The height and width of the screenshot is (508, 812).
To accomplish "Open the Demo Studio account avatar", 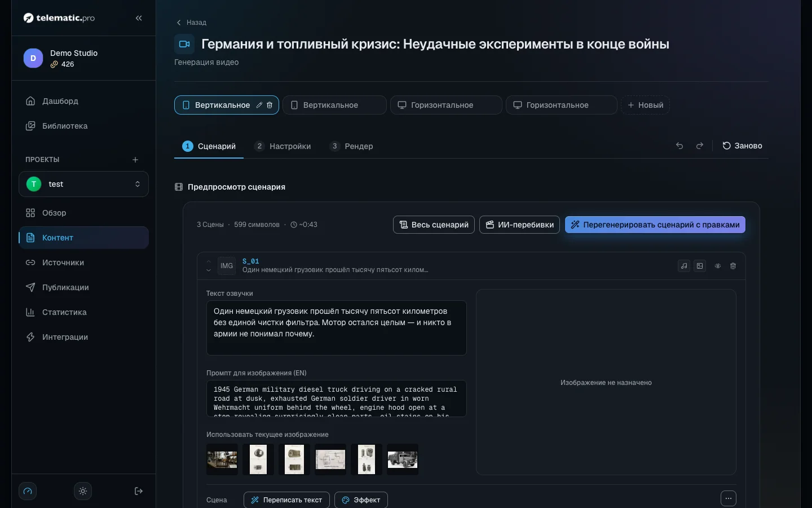I will 33,58.
